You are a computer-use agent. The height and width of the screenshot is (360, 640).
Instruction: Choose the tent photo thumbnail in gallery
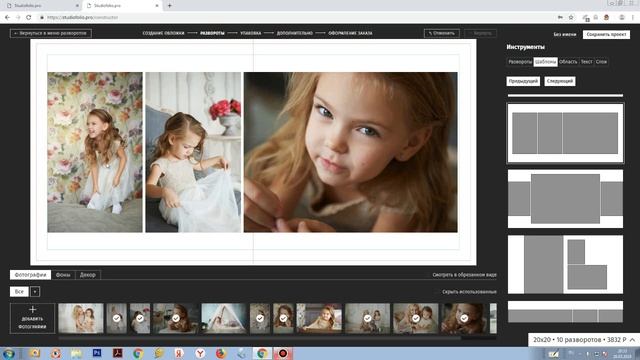pos(224,318)
